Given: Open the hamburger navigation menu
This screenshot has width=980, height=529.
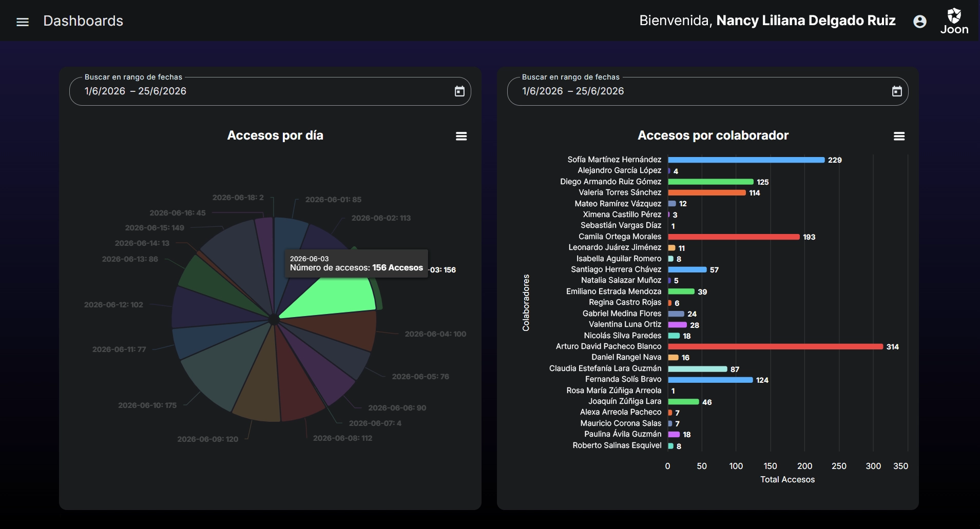Looking at the screenshot, I should point(23,22).
